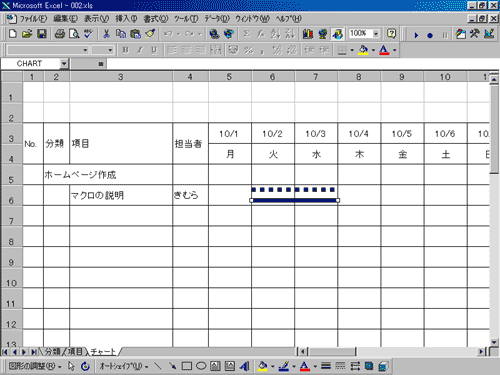The height and width of the screenshot is (375, 500).
Task: Click the Open file folder icon
Action: 27,34
